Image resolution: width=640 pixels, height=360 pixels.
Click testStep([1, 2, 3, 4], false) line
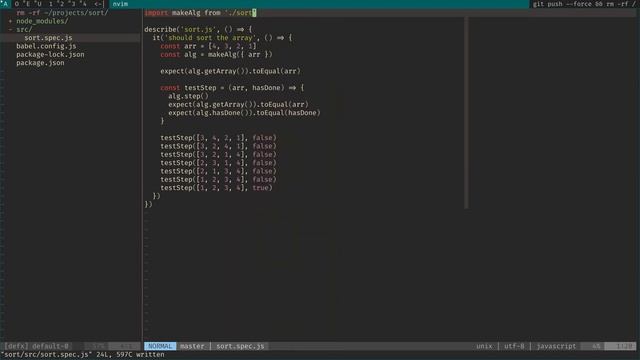point(218,180)
